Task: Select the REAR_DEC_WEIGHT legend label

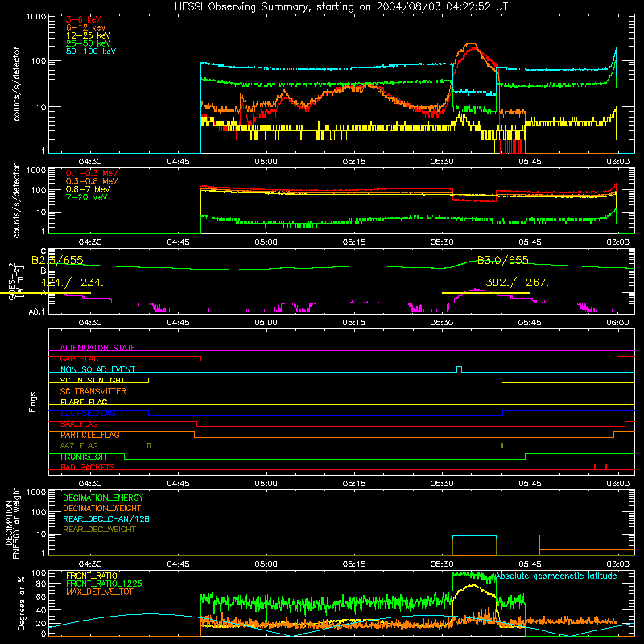Action: point(99,530)
